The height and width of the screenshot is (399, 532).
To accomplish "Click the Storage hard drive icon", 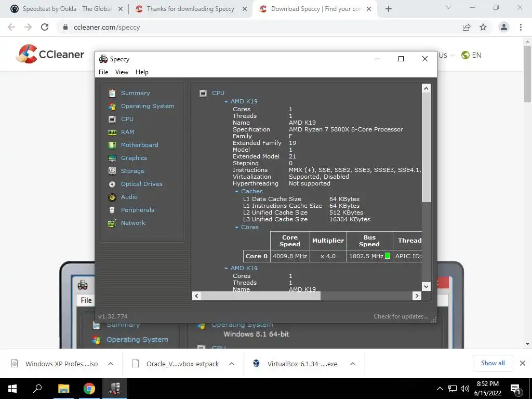I will click(112, 171).
